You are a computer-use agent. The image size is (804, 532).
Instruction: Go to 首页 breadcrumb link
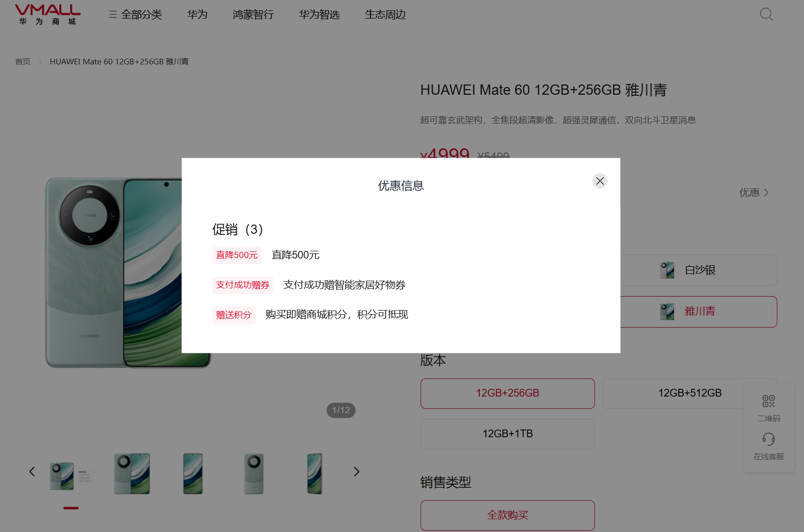point(23,62)
